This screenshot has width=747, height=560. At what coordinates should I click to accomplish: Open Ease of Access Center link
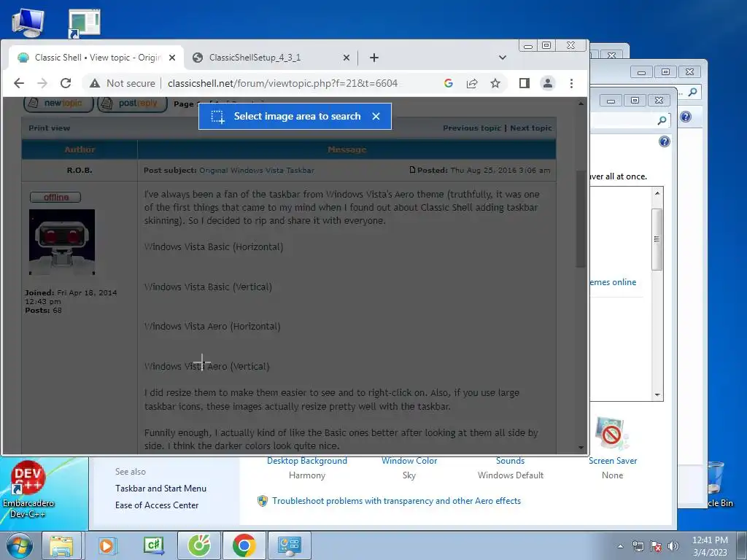(x=157, y=505)
